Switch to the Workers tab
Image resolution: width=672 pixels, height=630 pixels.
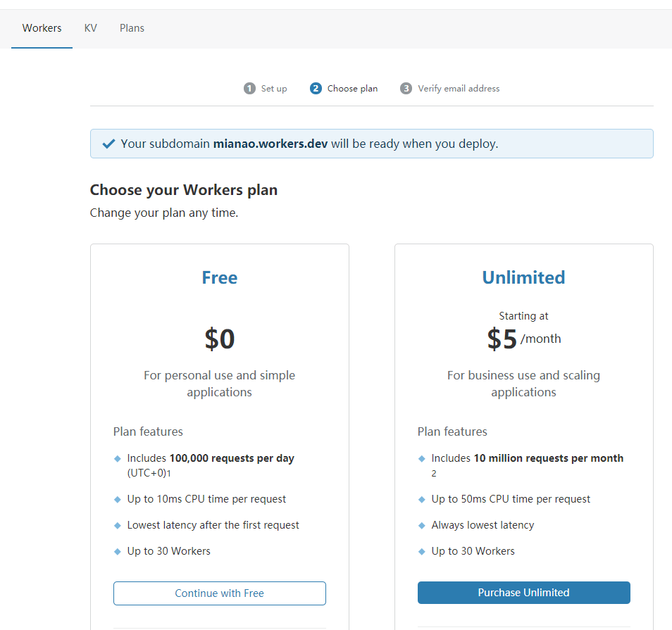coord(42,28)
